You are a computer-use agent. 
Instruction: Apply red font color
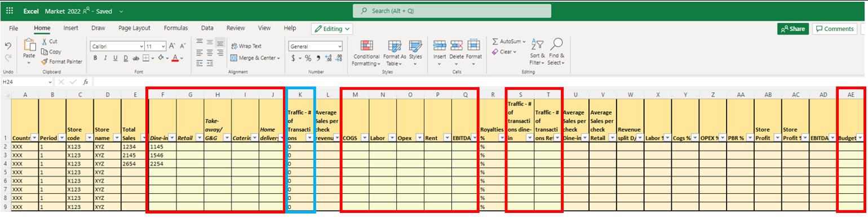point(175,58)
